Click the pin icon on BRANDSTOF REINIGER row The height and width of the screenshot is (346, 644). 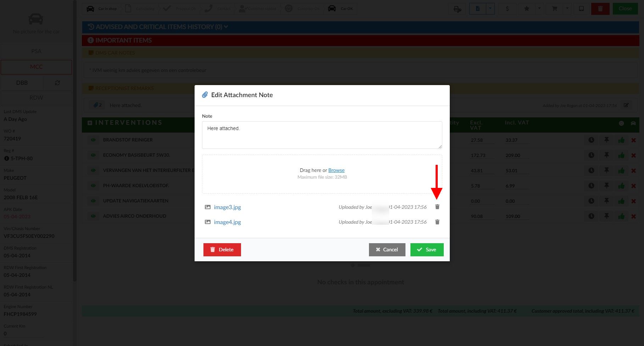pyautogui.click(x=606, y=140)
